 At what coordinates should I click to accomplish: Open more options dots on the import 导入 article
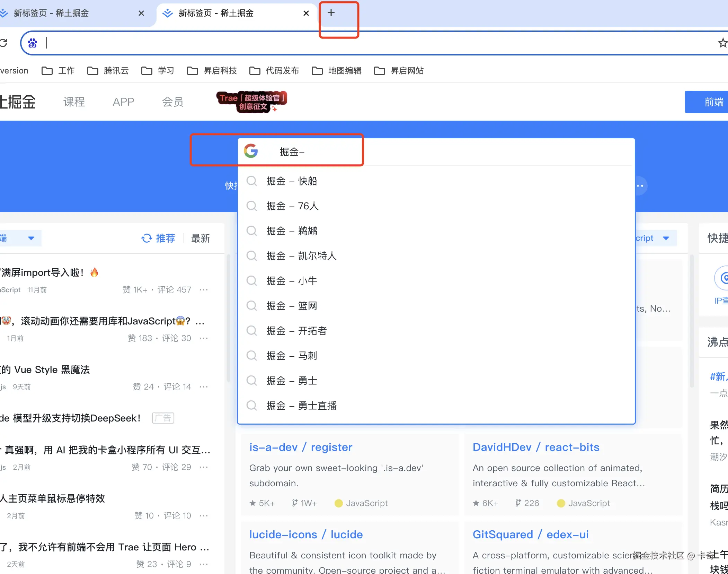pos(204,290)
